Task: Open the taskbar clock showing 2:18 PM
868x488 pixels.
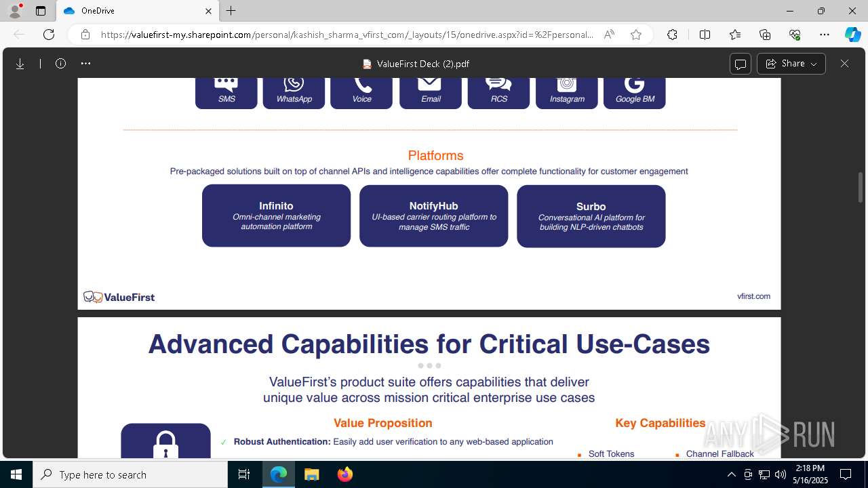Action: (810, 474)
